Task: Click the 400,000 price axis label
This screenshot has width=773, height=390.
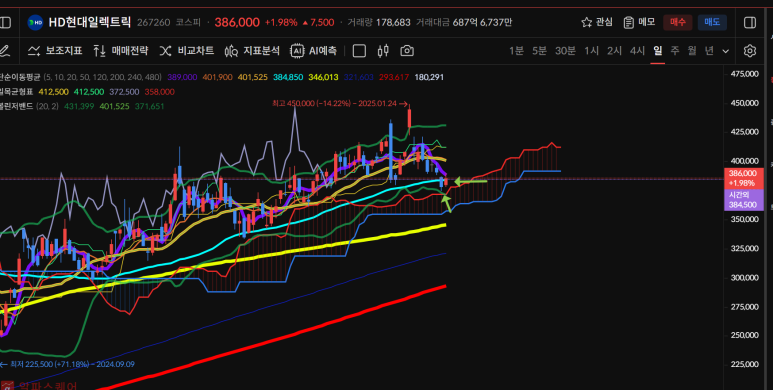Action: [744, 161]
